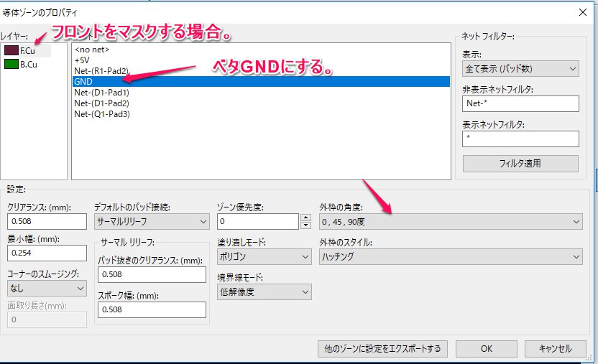Expand the 外枠の角度 dropdown
598x364 pixels.
point(450,222)
